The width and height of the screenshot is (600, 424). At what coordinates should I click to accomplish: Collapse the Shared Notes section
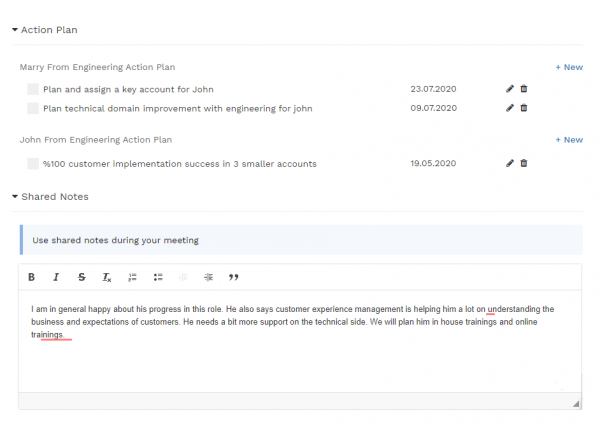click(x=15, y=196)
